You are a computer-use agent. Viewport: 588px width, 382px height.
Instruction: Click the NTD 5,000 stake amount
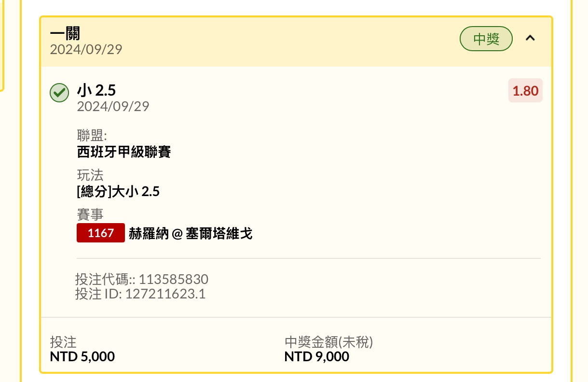[82, 357]
